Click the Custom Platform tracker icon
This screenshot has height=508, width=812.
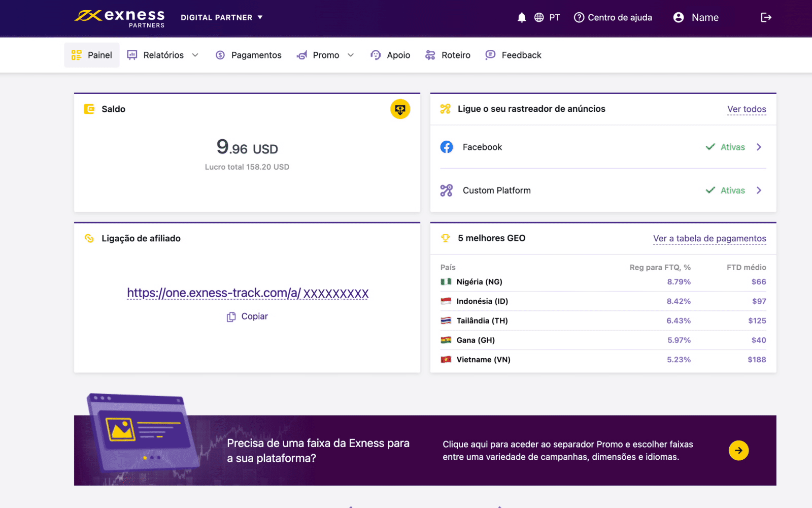tap(447, 190)
